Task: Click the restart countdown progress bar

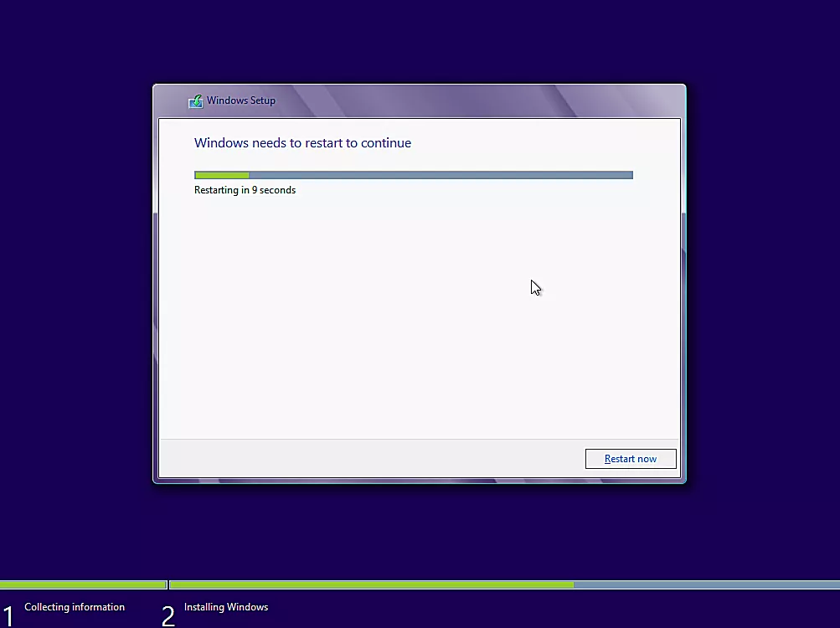Action: pos(413,175)
